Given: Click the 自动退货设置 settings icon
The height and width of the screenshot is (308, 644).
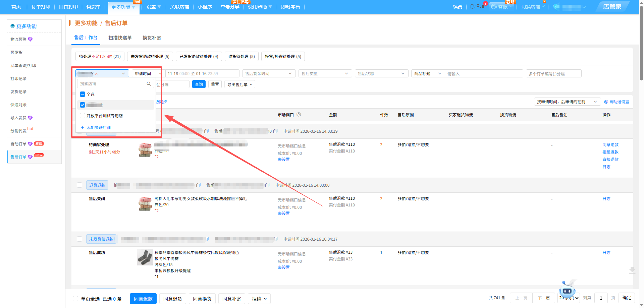Looking at the screenshot, I should coord(606,102).
